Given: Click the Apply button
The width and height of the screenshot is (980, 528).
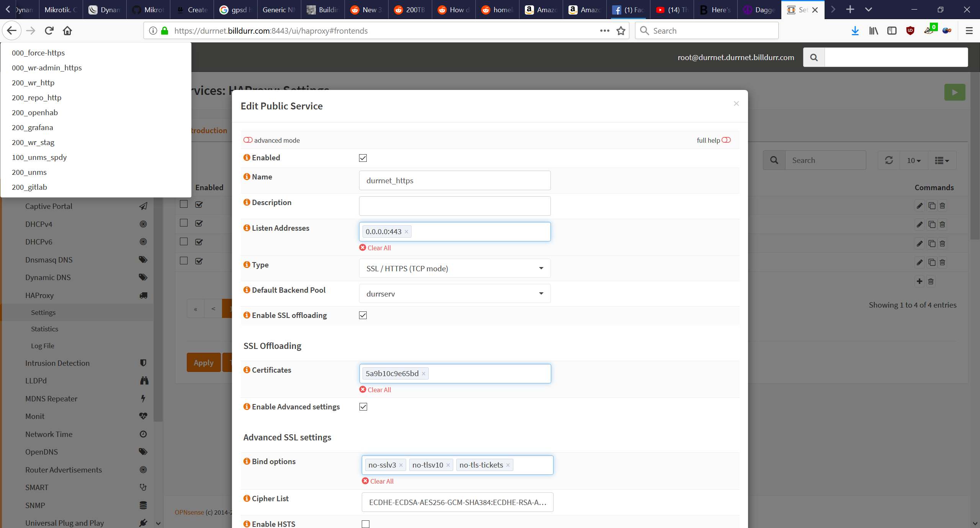Looking at the screenshot, I should pyautogui.click(x=203, y=362).
